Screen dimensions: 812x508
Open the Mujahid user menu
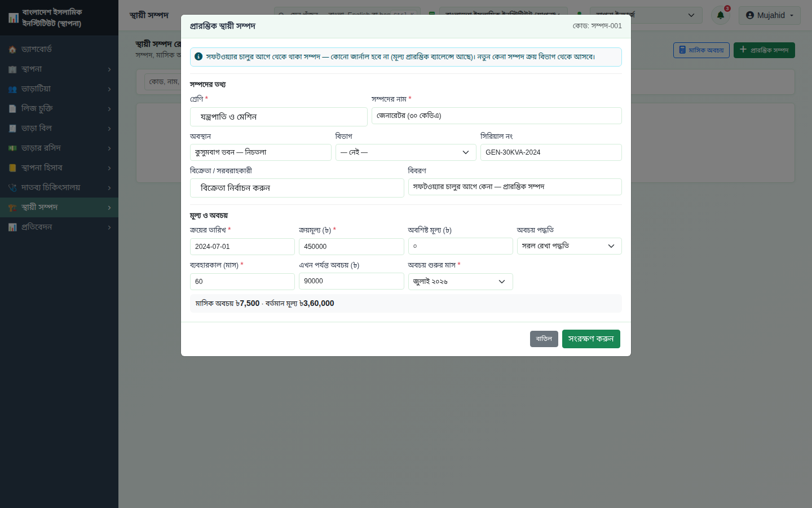(x=770, y=15)
